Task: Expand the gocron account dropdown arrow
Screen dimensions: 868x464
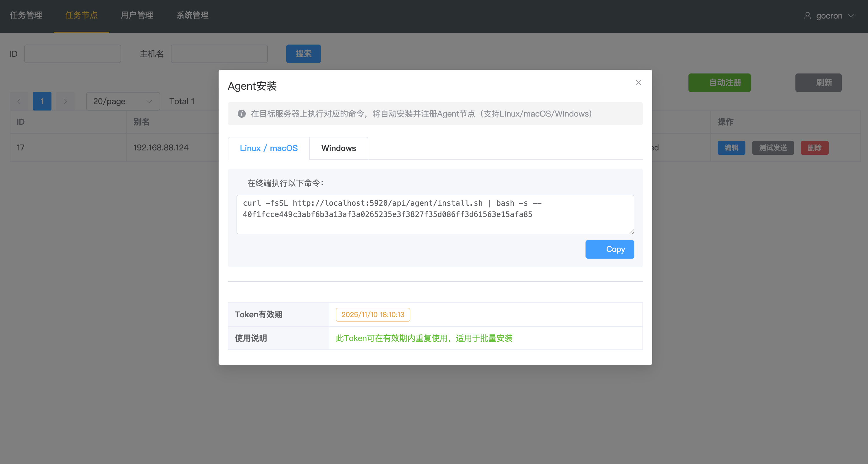Action: 852,16
